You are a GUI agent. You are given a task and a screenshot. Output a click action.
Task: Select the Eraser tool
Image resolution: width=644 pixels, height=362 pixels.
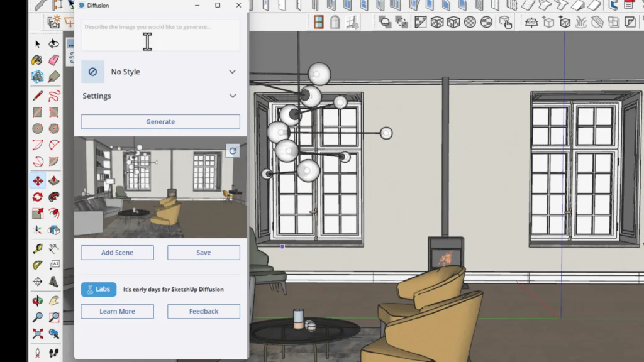tap(54, 60)
